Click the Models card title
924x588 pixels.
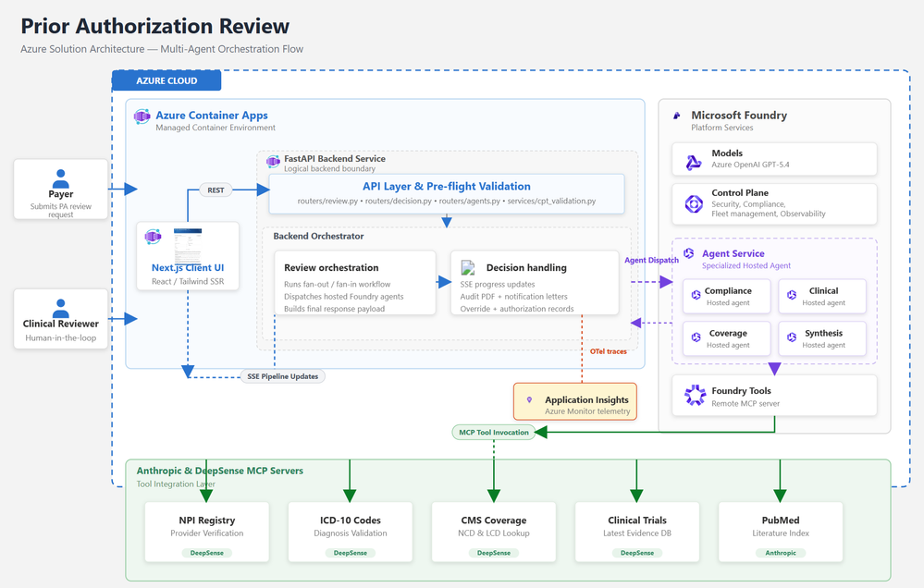point(727,153)
